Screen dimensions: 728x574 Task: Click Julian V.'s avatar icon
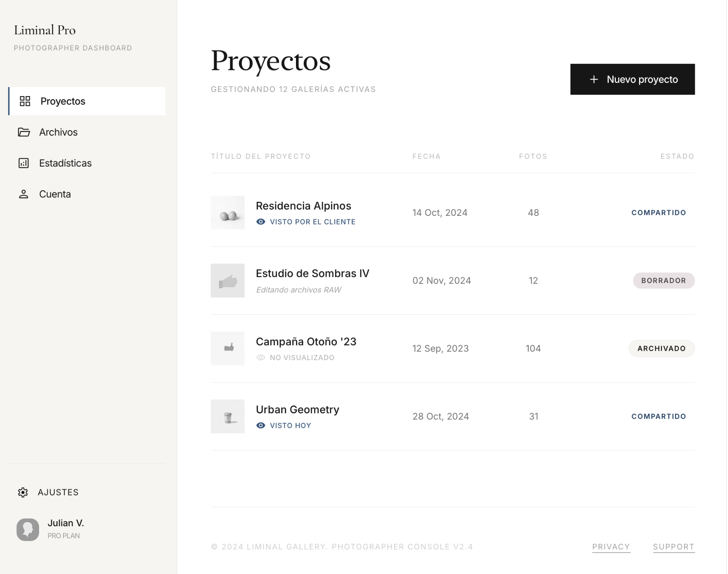click(28, 529)
